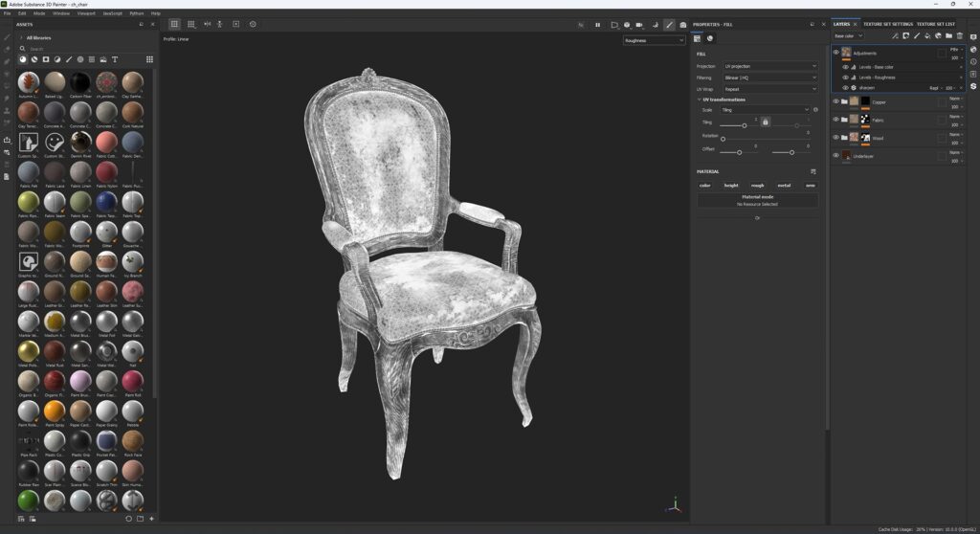Viewport: 980px width, 534px height.
Task: Select the materials filter icon in Assets
Action: point(23,59)
